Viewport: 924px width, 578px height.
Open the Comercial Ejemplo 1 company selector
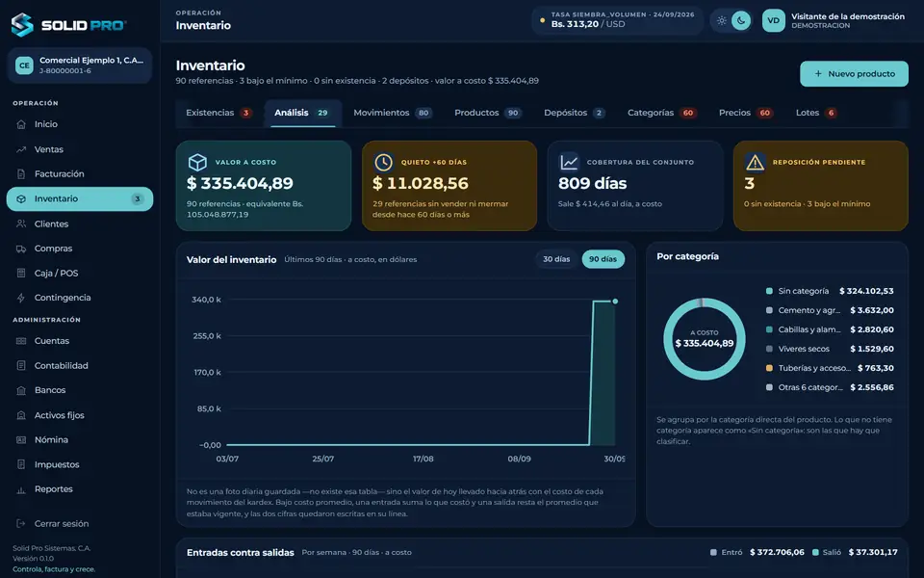point(80,66)
